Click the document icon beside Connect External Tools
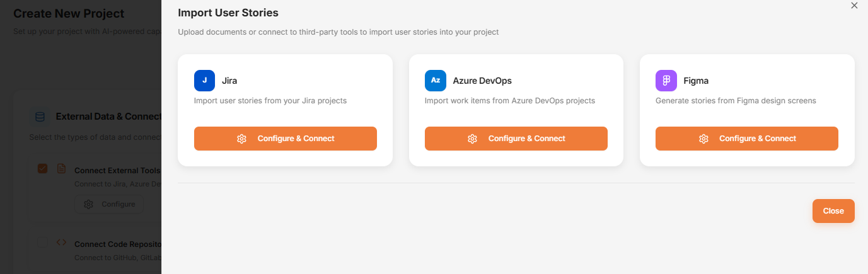Image resolution: width=868 pixels, height=274 pixels. [61, 169]
